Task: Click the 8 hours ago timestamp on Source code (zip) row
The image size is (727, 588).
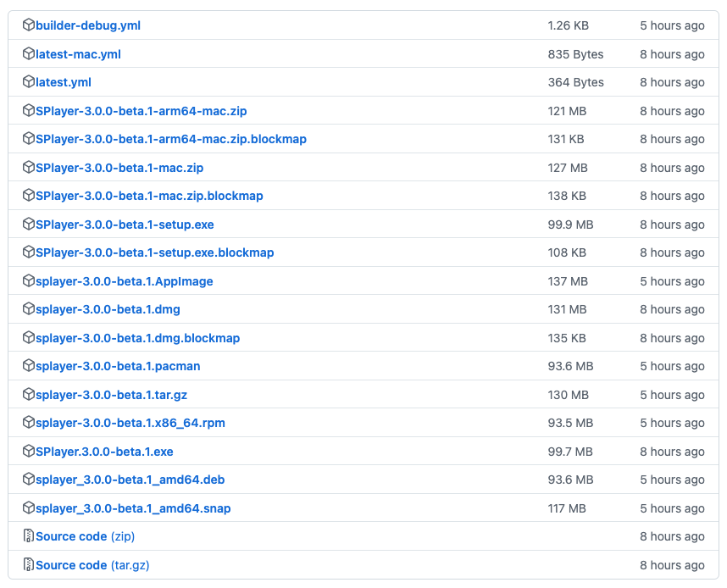Action: [x=672, y=536]
